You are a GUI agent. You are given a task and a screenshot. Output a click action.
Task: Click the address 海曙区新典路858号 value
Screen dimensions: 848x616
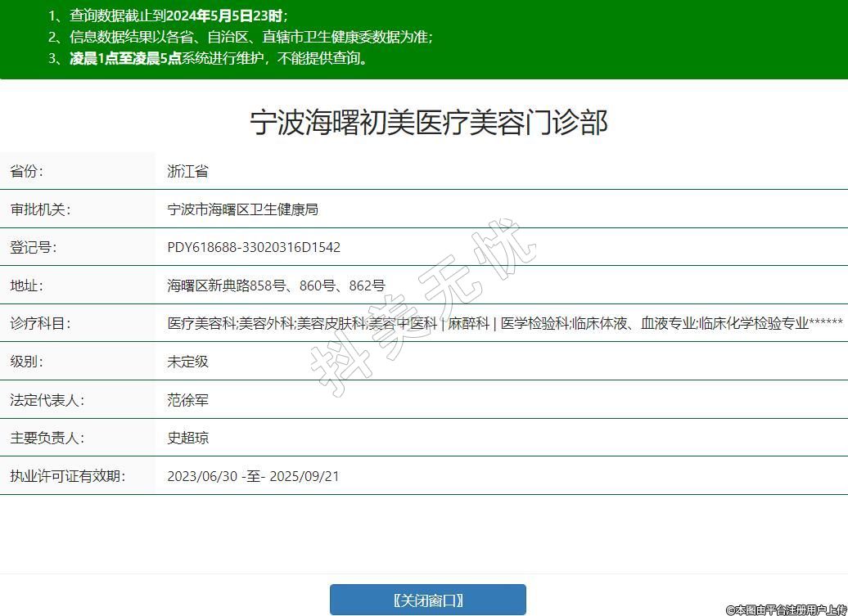pos(276,286)
